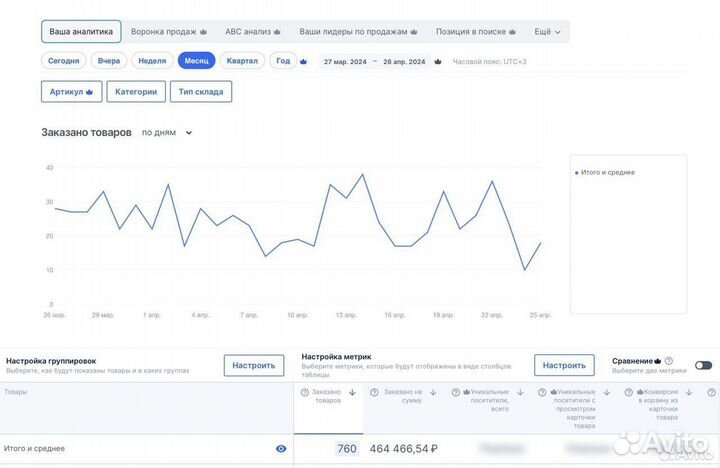Click sort arrow in Уникальные посетители, всего column
This screenshot has width=720, height=468.
pyautogui.click(x=520, y=392)
